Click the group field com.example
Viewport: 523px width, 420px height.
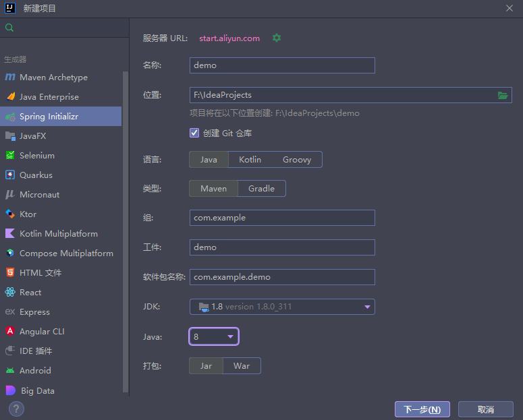(282, 218)
